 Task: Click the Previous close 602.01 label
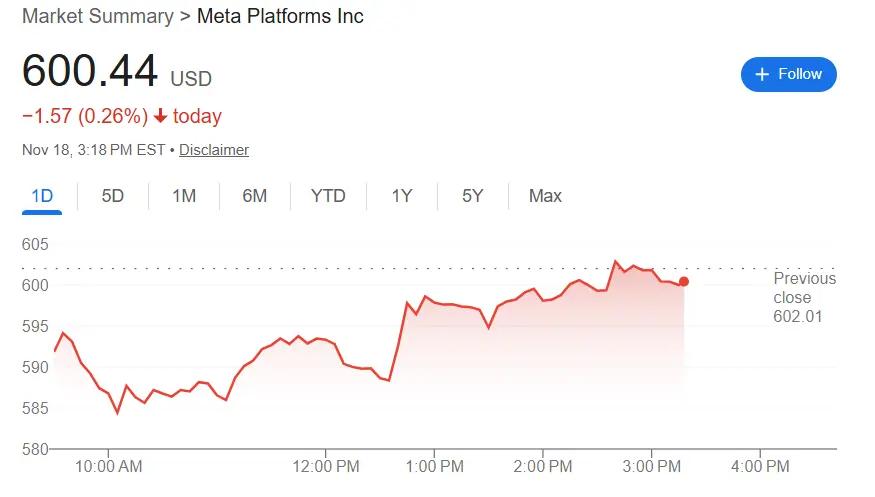pyautogui.click(x=804, y=297)
